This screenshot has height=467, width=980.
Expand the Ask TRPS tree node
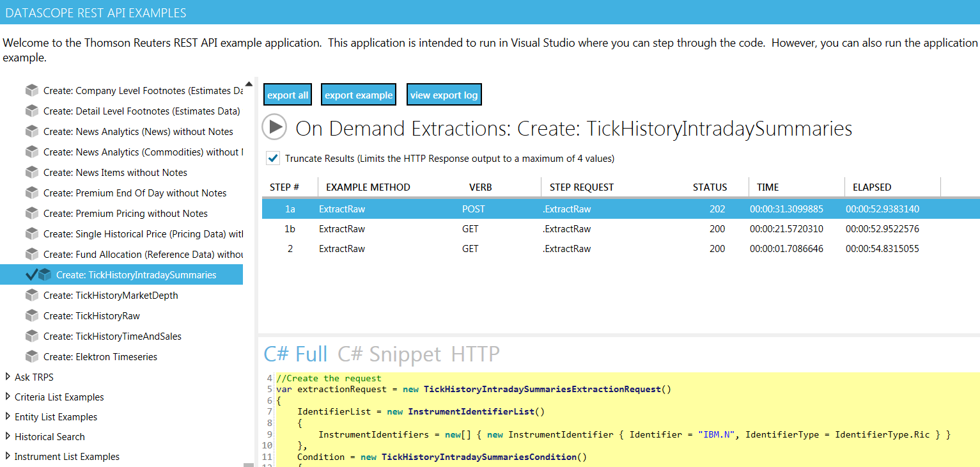(x=8, y=377)
